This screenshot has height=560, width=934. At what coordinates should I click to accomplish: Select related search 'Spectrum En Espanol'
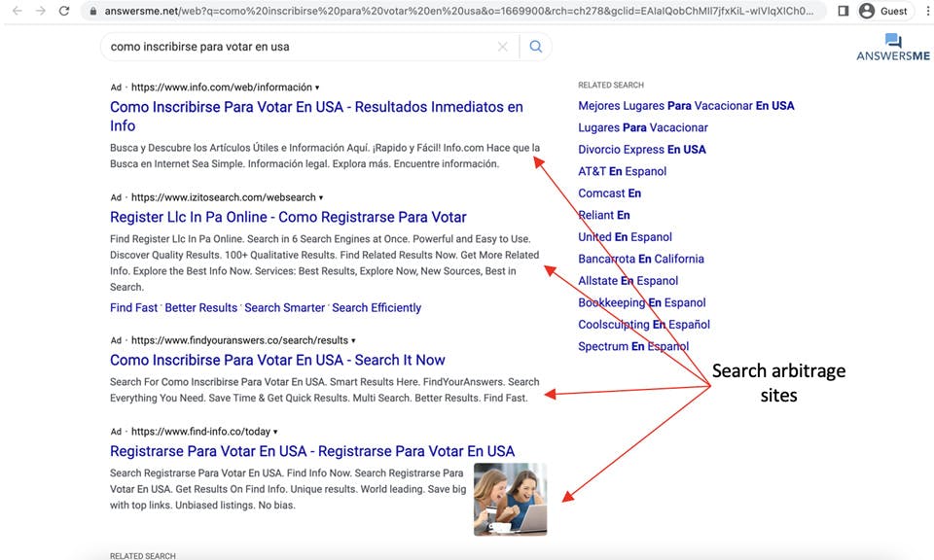[633, 346]
